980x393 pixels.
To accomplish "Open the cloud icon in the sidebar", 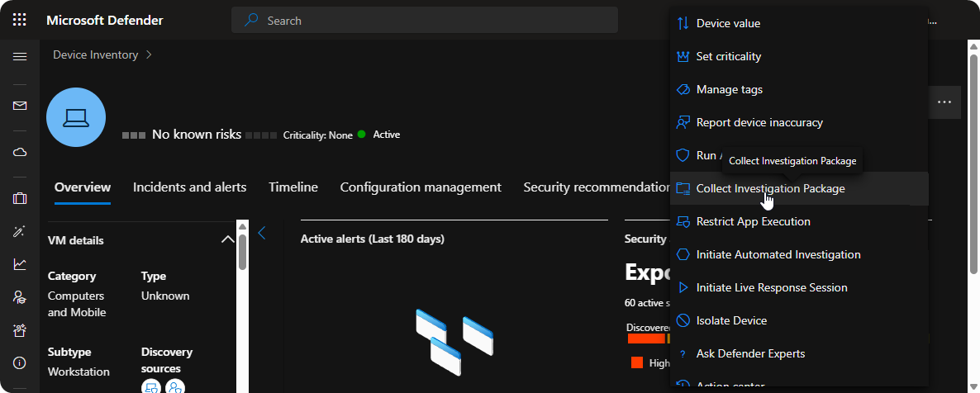I will [20, 152].
